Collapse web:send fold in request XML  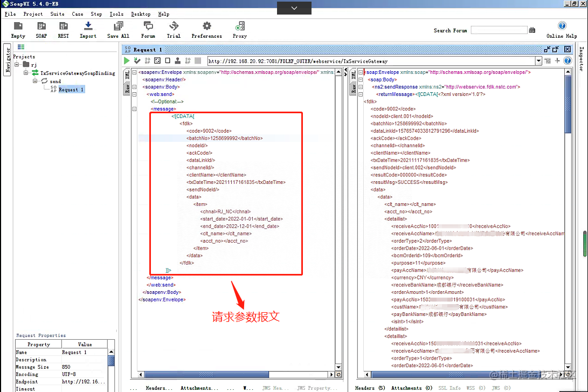[x=134, y=94]
